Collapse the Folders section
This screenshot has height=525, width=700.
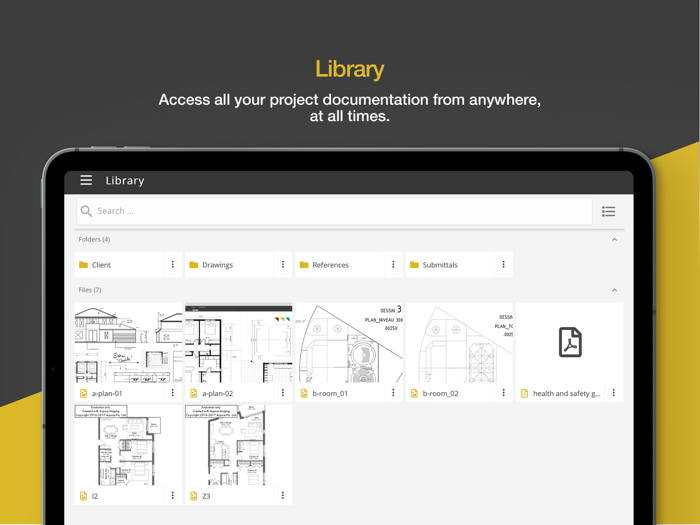[614, 240]
